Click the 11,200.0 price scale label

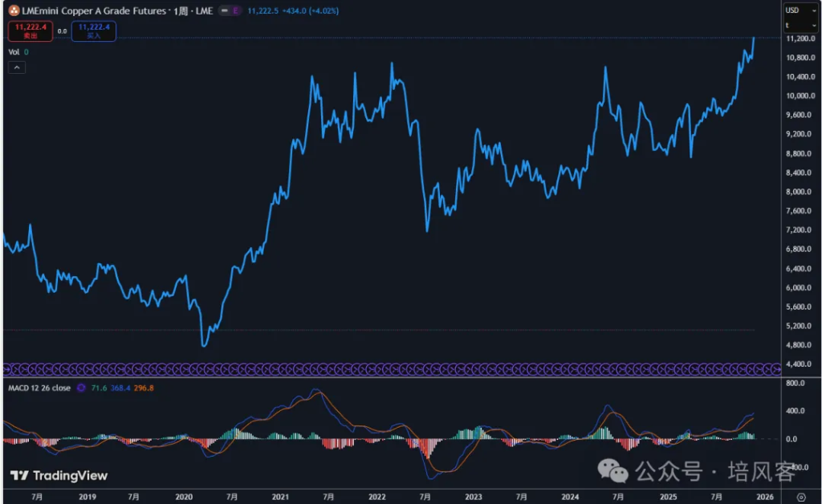coord(798,39)
